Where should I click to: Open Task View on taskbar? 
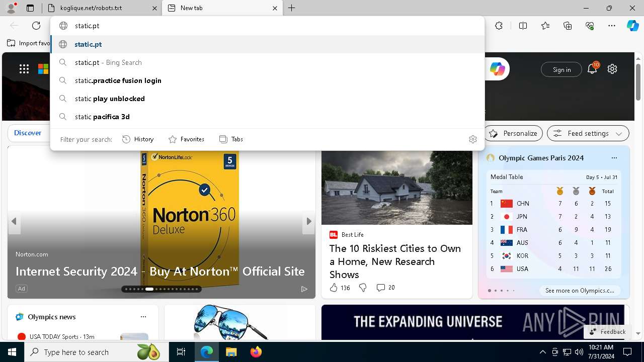click(181, 352)
